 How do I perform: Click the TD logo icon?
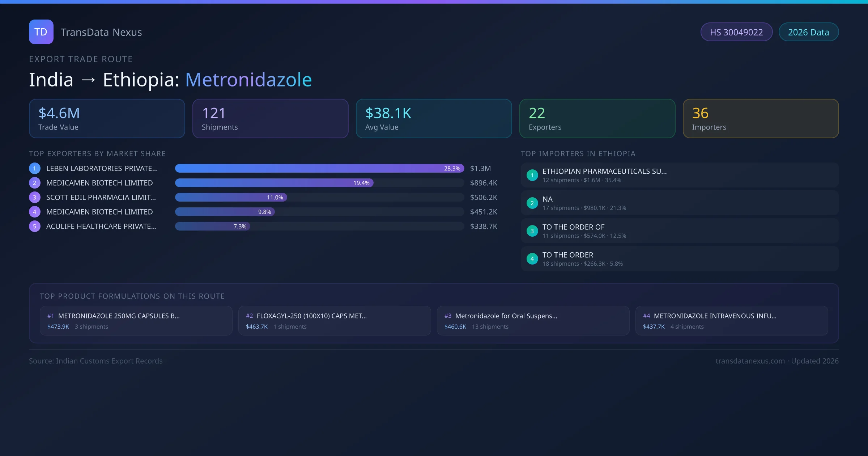[x=41, y=32]
